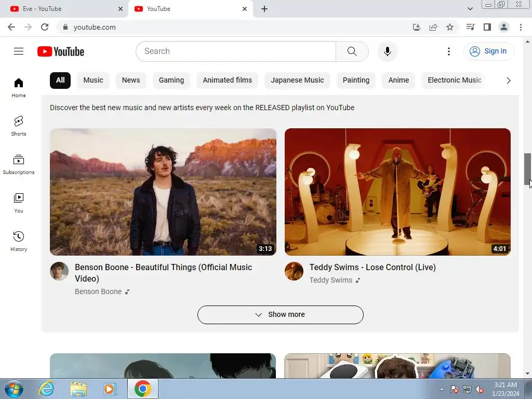Open Windows Start menu
Viewport: 532px width, 399px height.
click(x=14, y=389)
